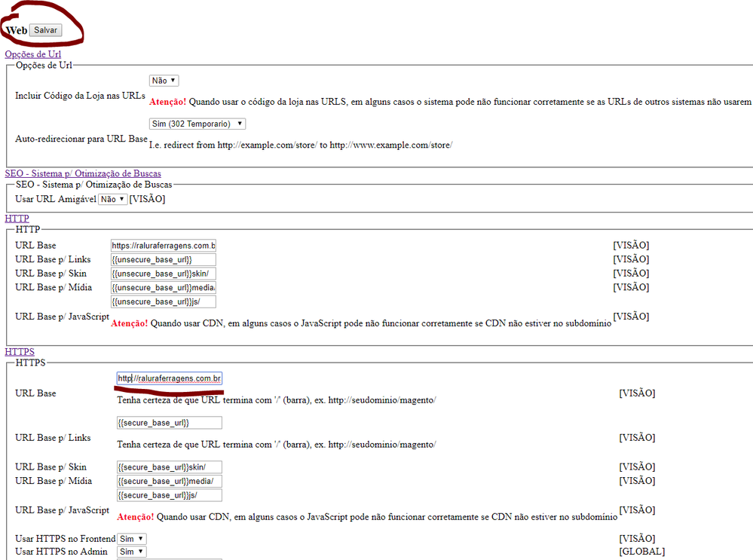
Task: Expand the Usar HTTPS no Admin dropdown
Action: (x=131, y=552)
